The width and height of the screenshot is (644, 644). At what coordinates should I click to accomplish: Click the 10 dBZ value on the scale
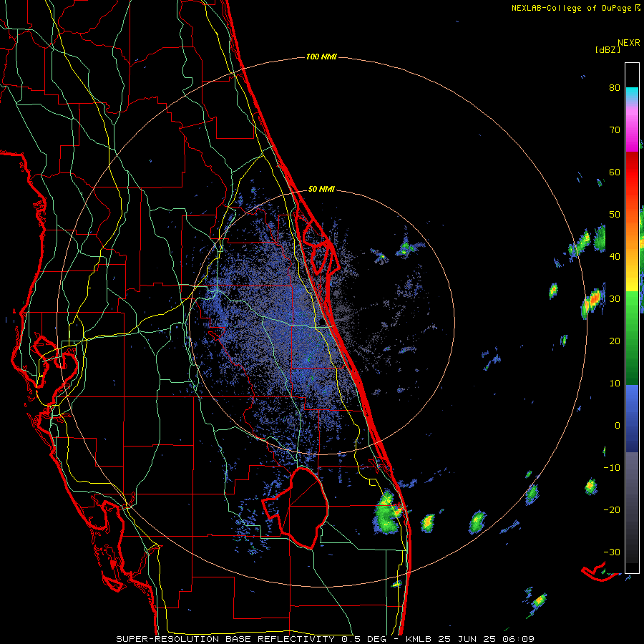click(615, 384)
